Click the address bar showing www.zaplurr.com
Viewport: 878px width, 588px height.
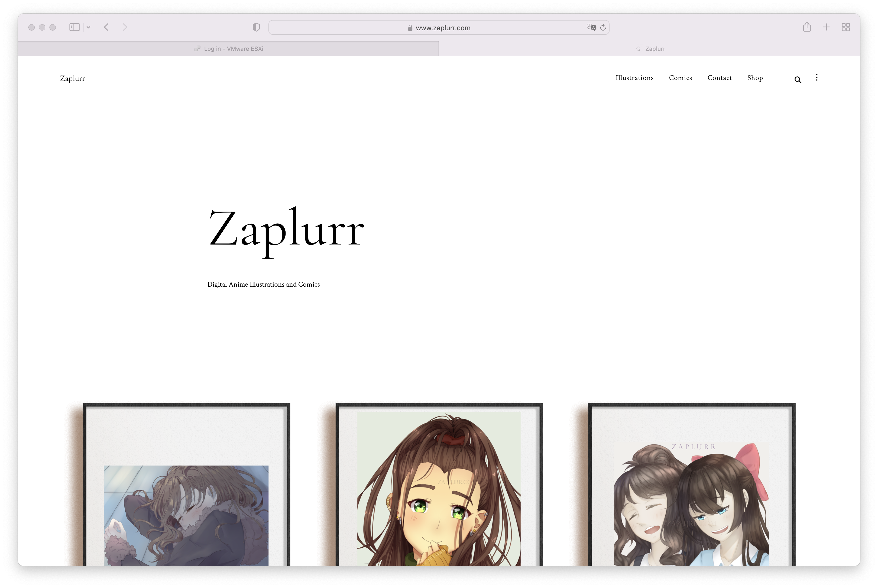pos(439,28)
